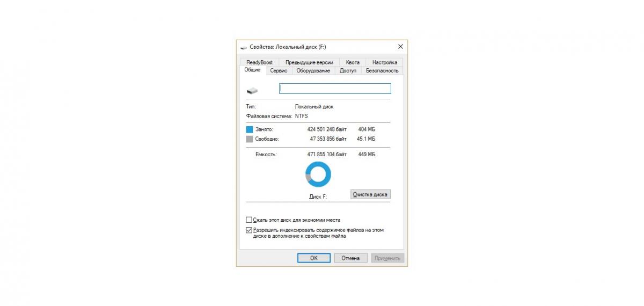
Task: Click the disk label text field
Action: pyautogui.click(x=335, y=89)
